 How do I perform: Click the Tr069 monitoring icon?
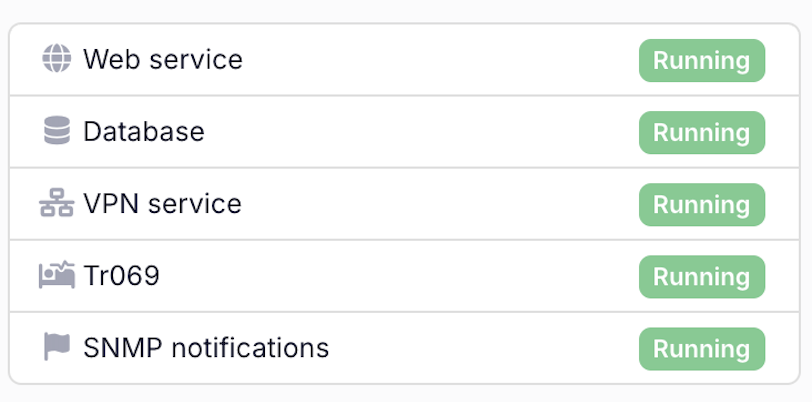click(57, 275)
